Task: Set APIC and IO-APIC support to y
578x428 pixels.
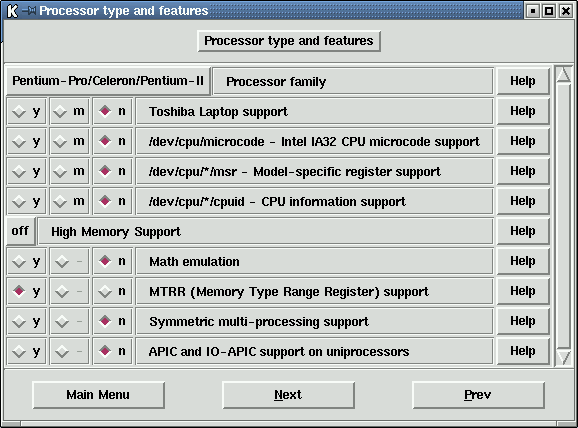Action: click(27, 351)
